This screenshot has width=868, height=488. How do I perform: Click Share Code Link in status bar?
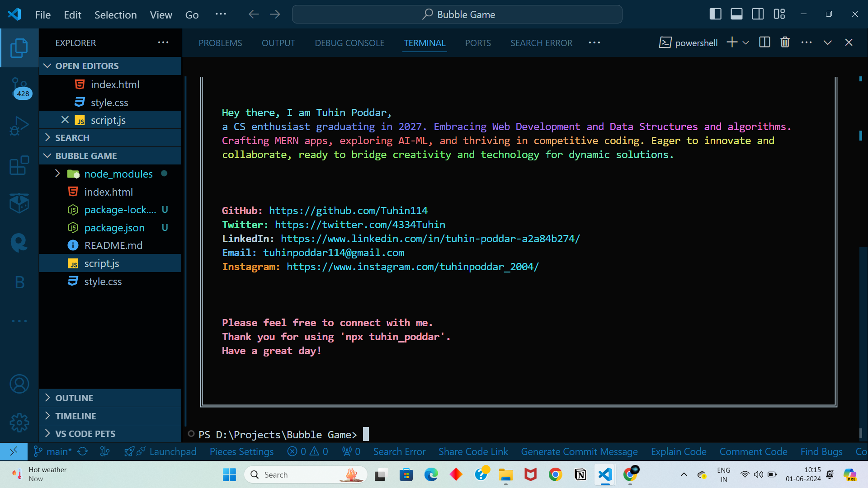click(473, 451)
